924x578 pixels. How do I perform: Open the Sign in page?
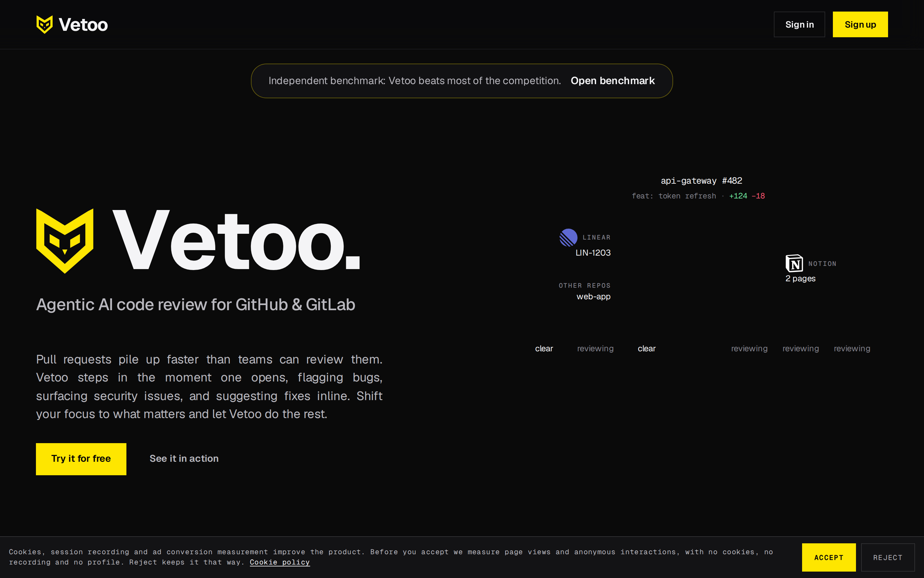pos(799,24)
